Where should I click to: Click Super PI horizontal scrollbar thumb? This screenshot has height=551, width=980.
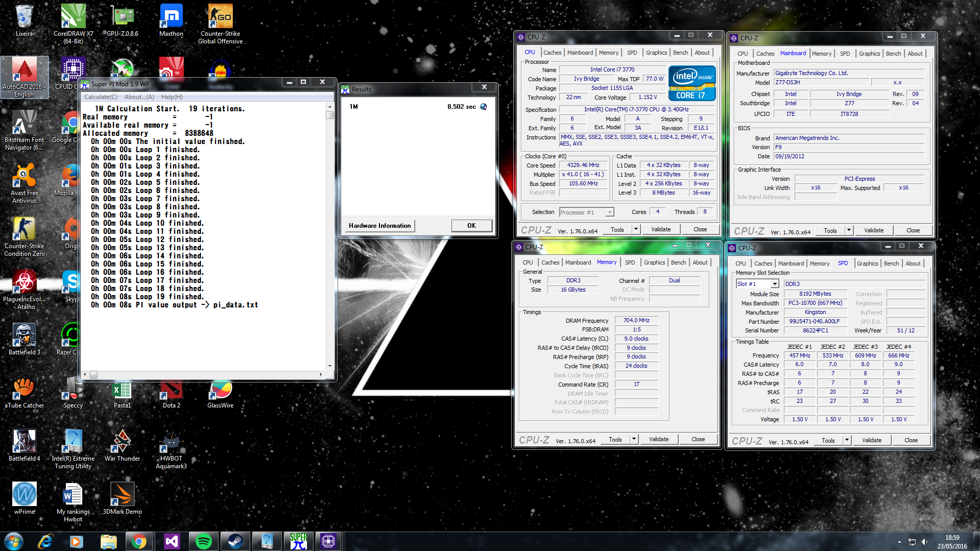pos(93,375)
